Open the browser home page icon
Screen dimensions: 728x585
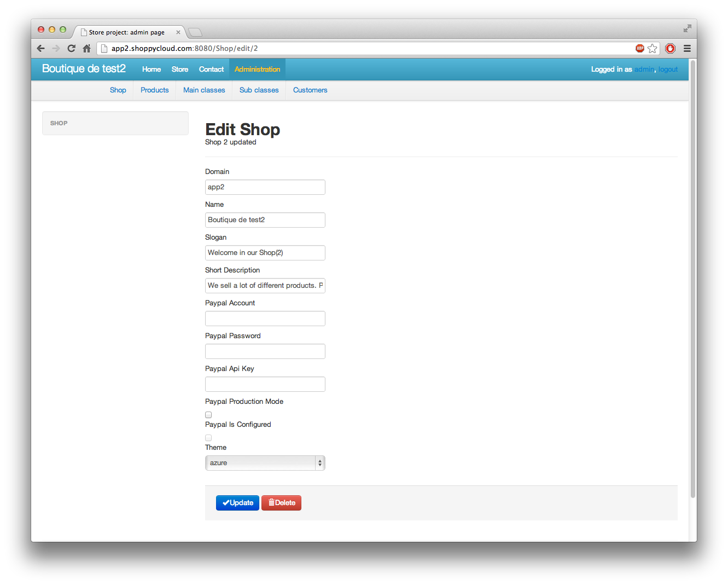pos(86,48)
